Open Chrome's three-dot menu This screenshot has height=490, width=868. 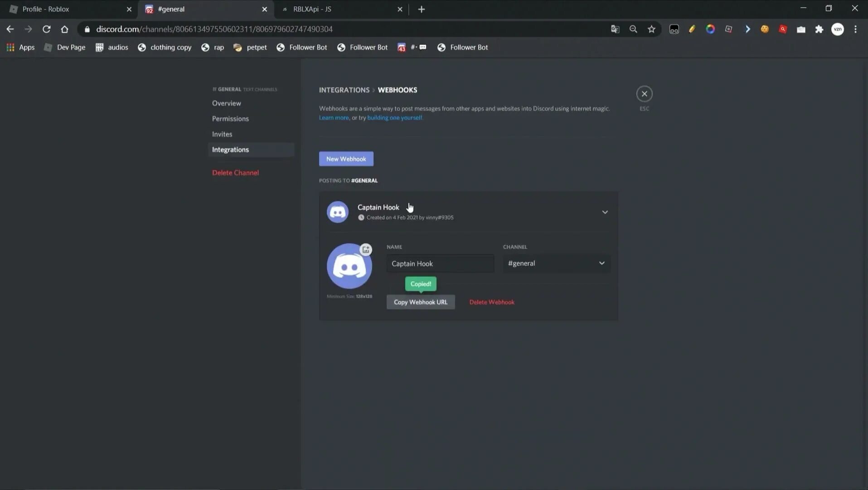click(x=856, y=29)
